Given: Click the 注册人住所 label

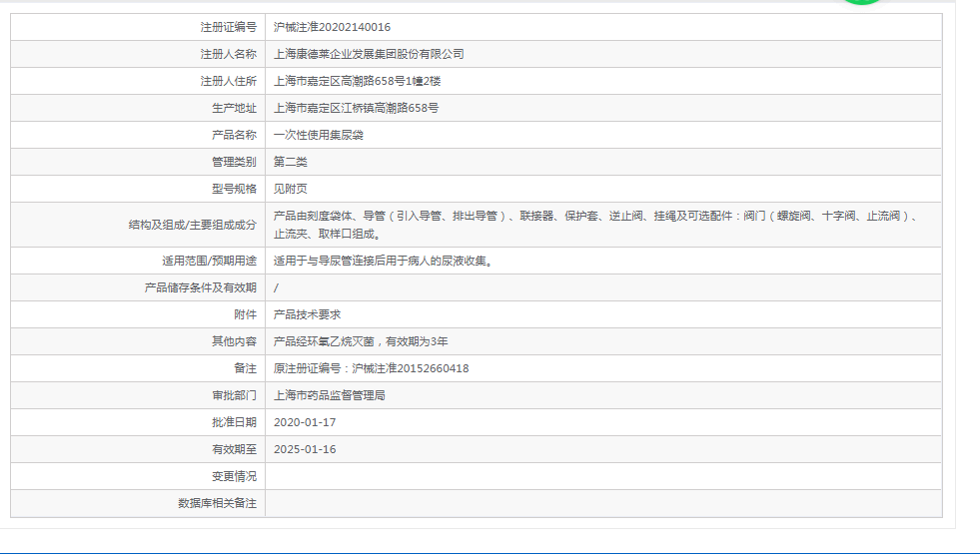Looking at the screenshot, I should [228, 81].
